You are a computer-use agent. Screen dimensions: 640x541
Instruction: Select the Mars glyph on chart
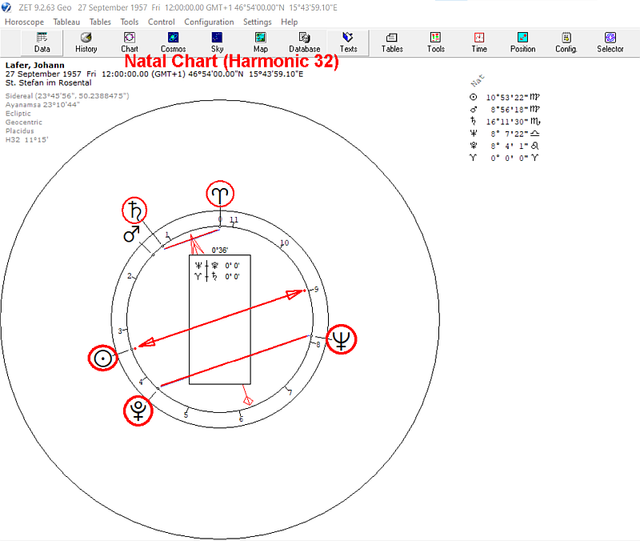[131, 234]
